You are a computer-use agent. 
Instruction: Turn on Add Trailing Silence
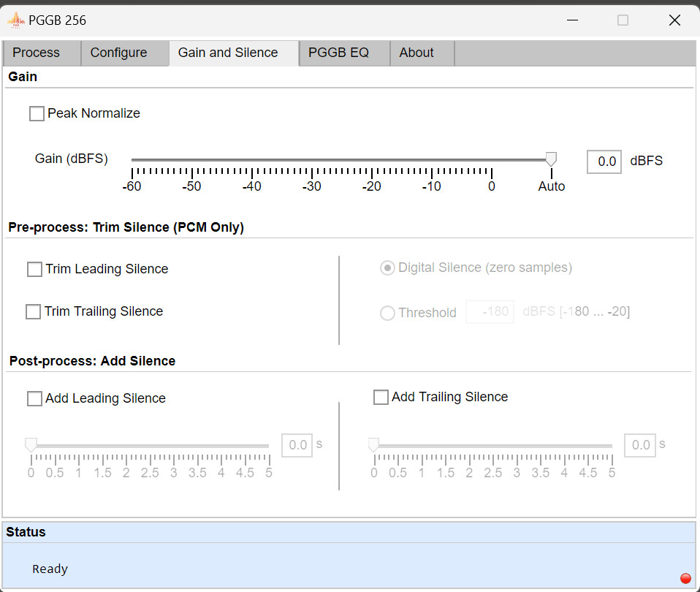tap(381, 398)
